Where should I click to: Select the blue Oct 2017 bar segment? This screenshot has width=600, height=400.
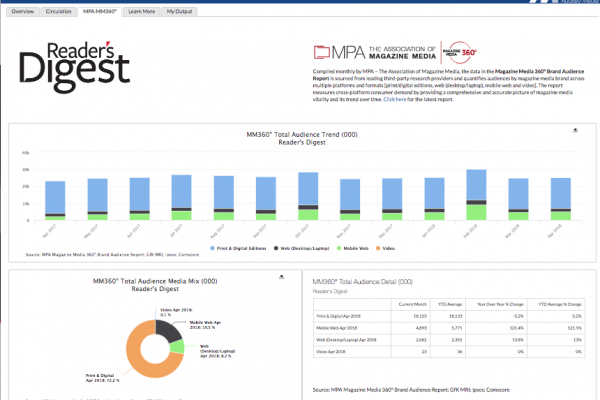308,189
